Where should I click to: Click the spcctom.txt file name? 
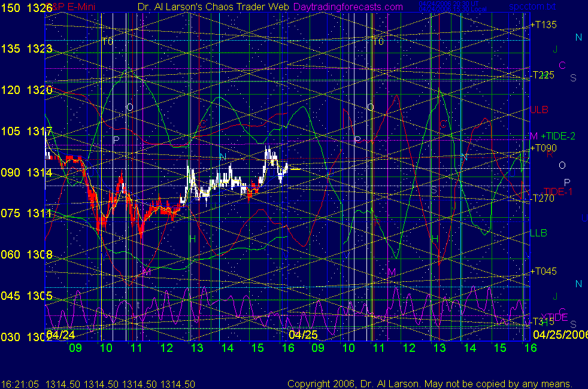pyautogui.click(x=532, y=7)
